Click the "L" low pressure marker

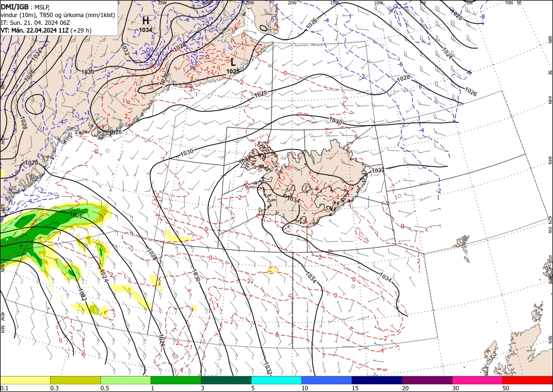[x=233, y=62]
